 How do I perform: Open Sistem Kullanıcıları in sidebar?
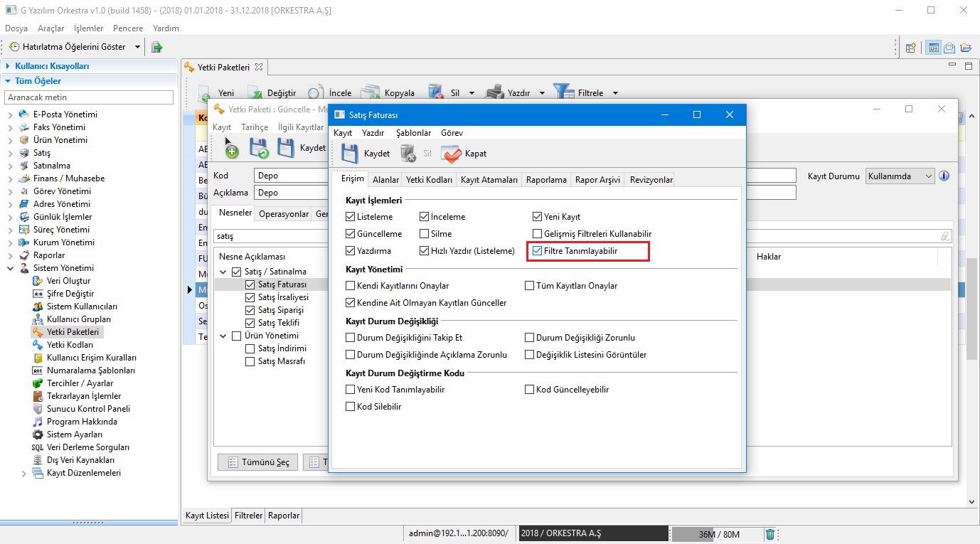click(82, 306)
